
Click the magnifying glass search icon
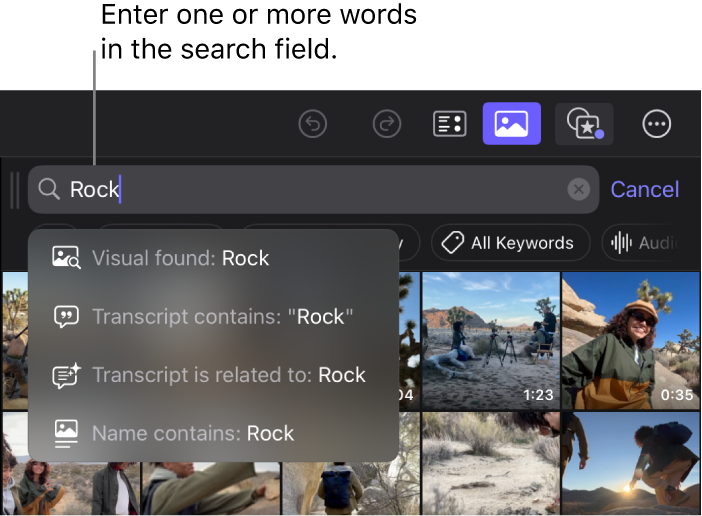[49, 189]
